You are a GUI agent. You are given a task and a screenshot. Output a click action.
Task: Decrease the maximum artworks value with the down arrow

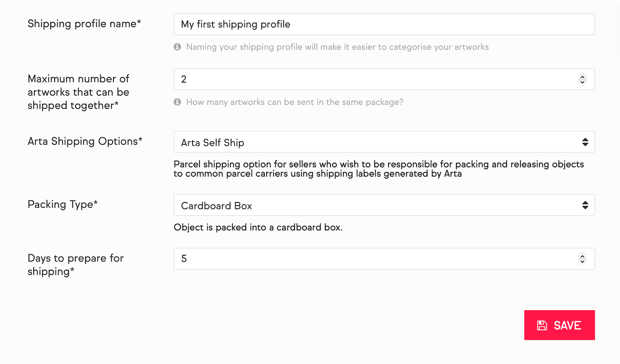pyautogui.click(x=582, y=82)
